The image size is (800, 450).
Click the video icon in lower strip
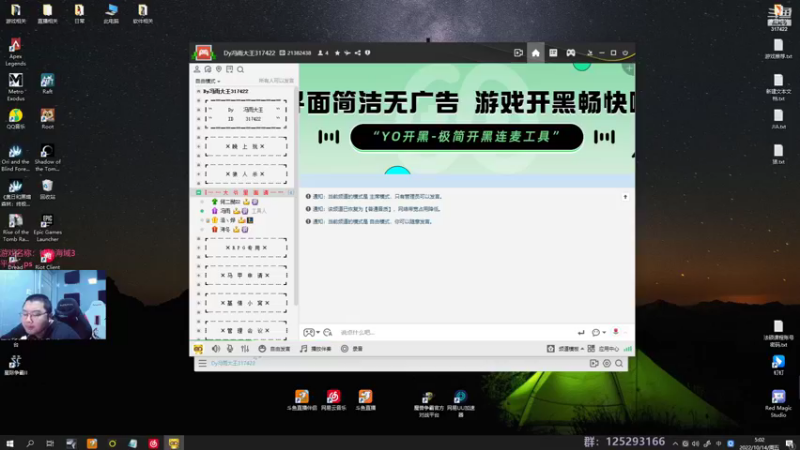[x=594, y=363]
